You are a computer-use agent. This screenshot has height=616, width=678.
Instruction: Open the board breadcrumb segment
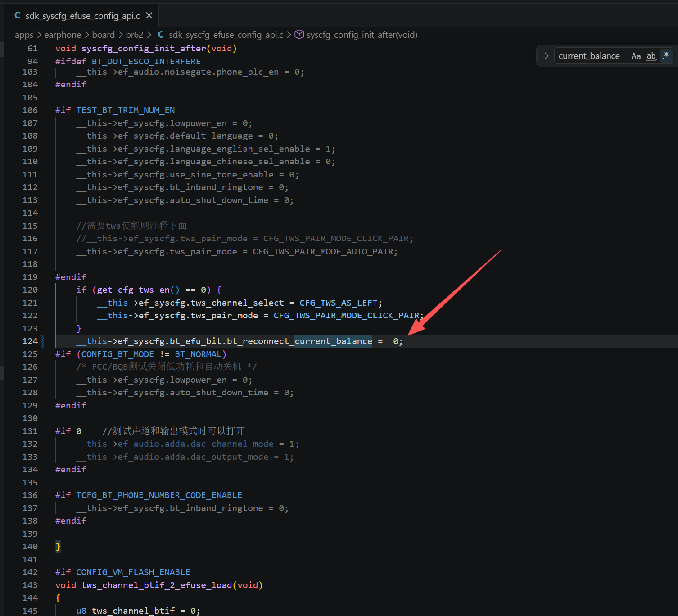103,35
